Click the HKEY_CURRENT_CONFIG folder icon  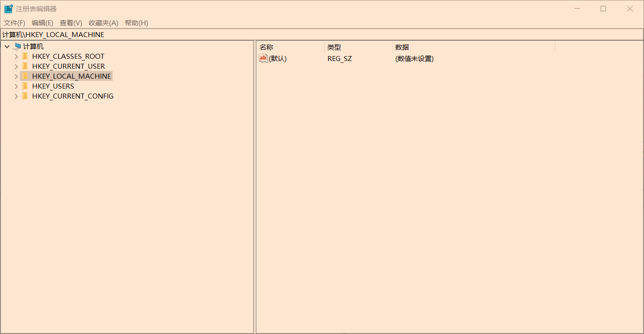coord(25,96)
